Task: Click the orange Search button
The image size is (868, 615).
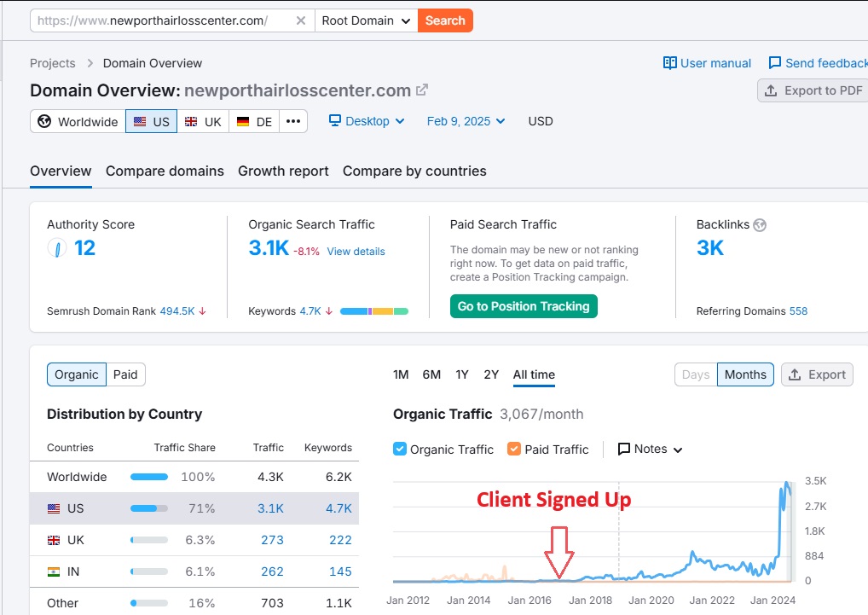Action: (x=446, y=20)
